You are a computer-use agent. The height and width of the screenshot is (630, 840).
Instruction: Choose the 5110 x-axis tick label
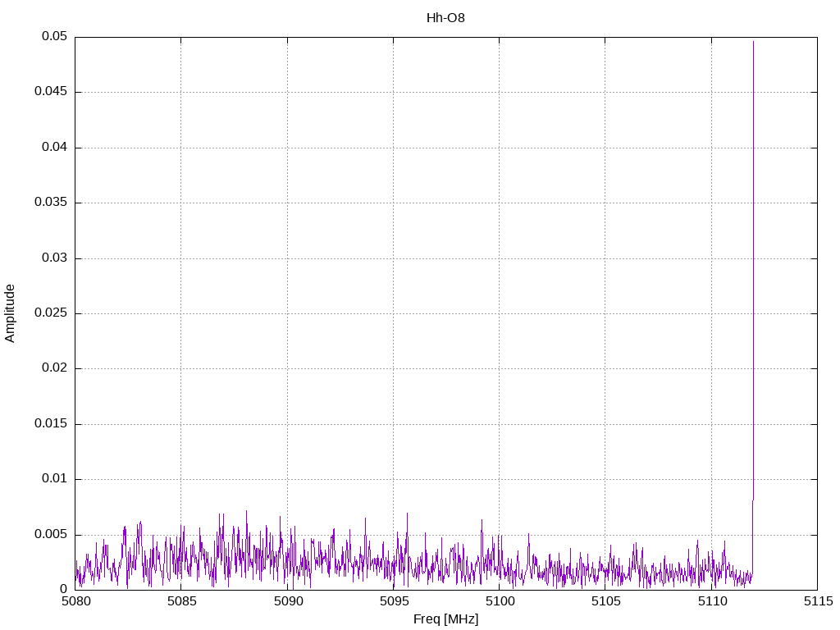[x=711, y=601]
